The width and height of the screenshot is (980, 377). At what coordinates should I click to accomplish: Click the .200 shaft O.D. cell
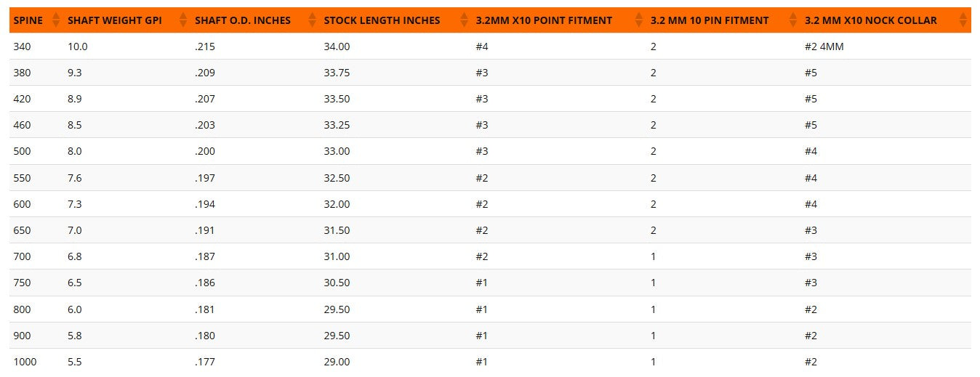(205, 151)
